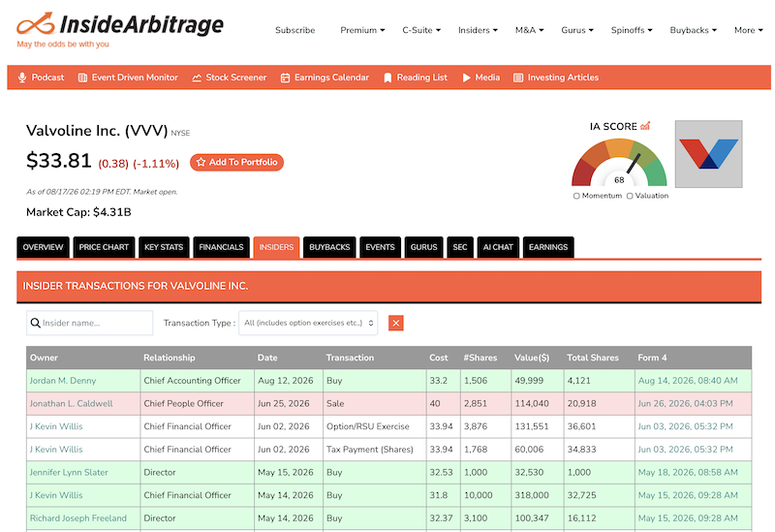Click the Insider name search field
775x532 pixels.
click(89, 323)
